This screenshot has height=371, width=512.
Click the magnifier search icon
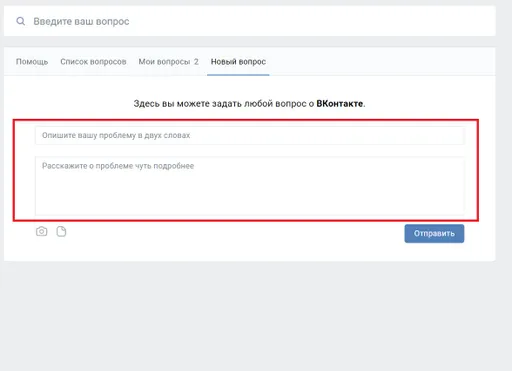coord(21,21)
